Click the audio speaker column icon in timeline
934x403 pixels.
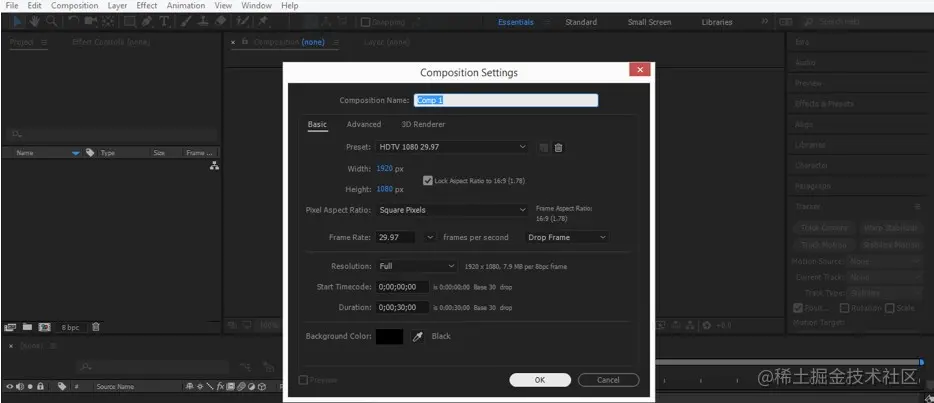click(20, 386)
